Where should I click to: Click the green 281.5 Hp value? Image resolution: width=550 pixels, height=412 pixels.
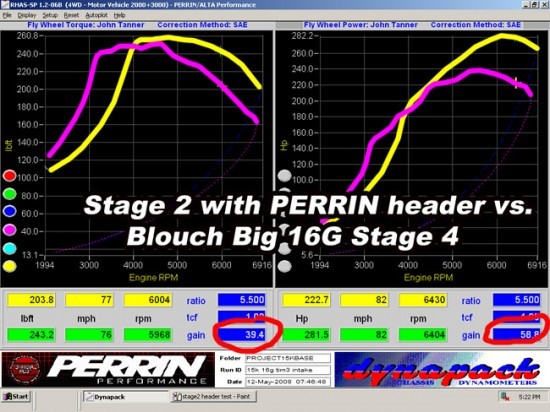306,335
